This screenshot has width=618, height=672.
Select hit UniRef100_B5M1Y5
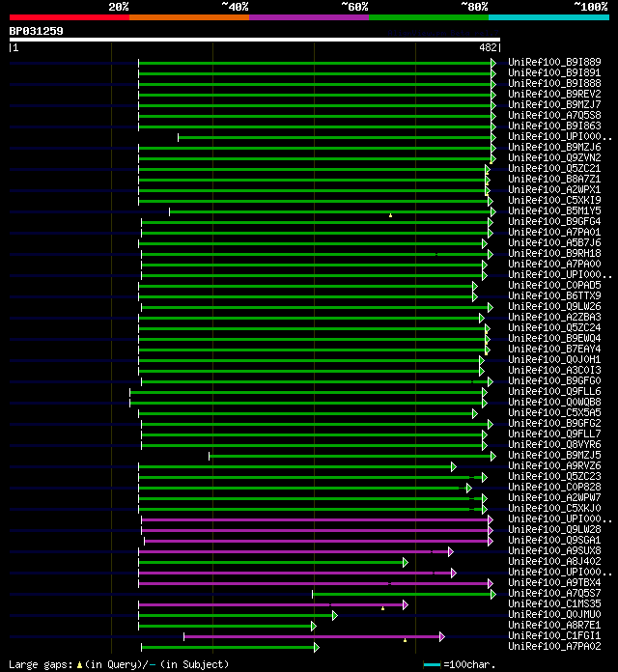point(554,210)
